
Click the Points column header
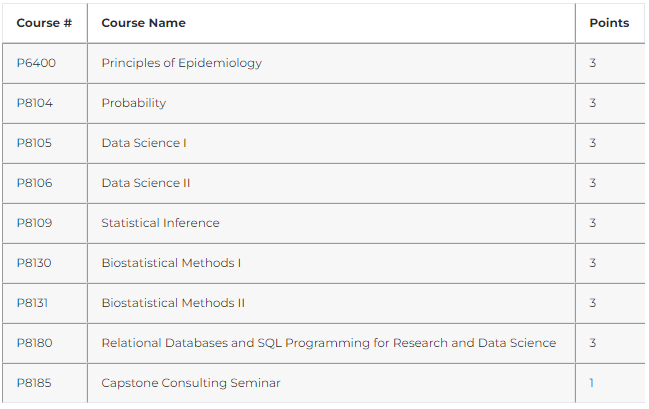[609, 23]
